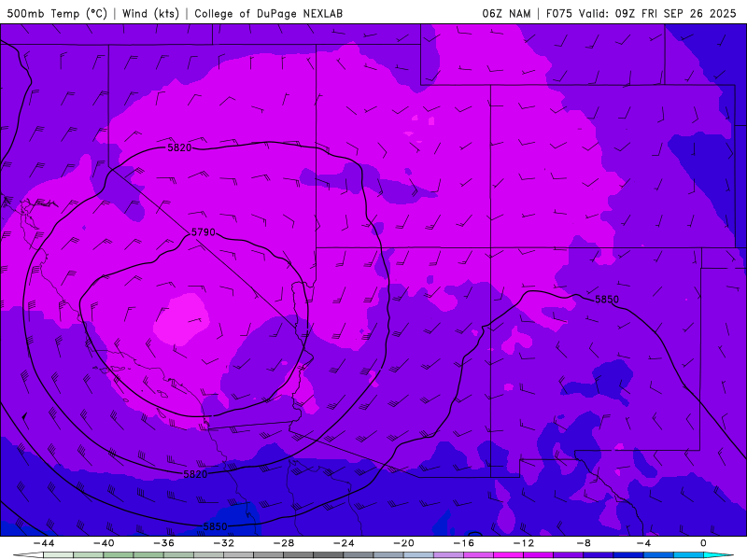Click the -28 colorbar tick label
Image resolution: width=747 pixels, height=560 pixels.
[284, 543]
